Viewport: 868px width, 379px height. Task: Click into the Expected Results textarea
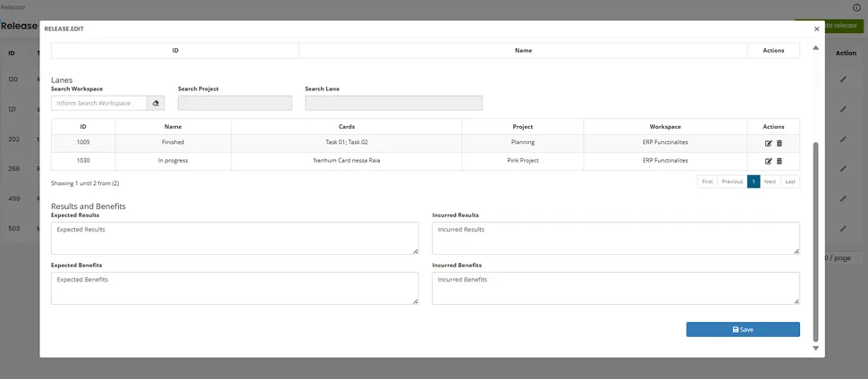pyautogui.click(x=235, y=239)
